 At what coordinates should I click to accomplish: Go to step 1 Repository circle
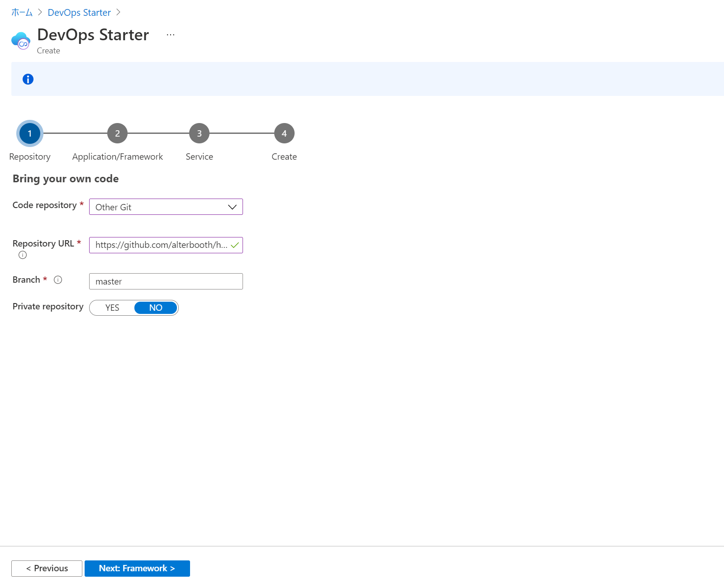[30, 133]
